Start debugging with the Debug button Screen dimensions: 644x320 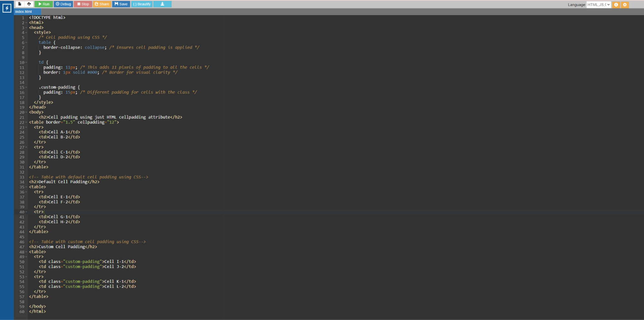point(63,4)
